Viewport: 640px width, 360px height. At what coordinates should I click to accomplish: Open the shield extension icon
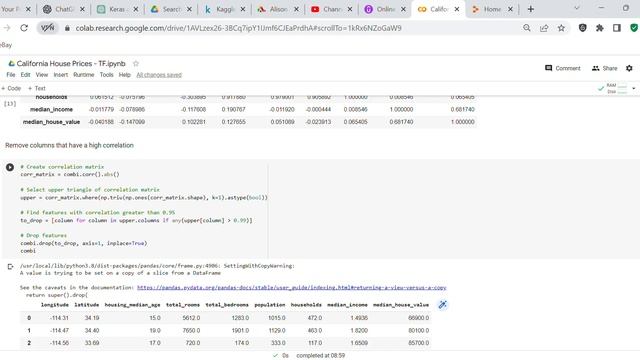(x=582, y=28)
